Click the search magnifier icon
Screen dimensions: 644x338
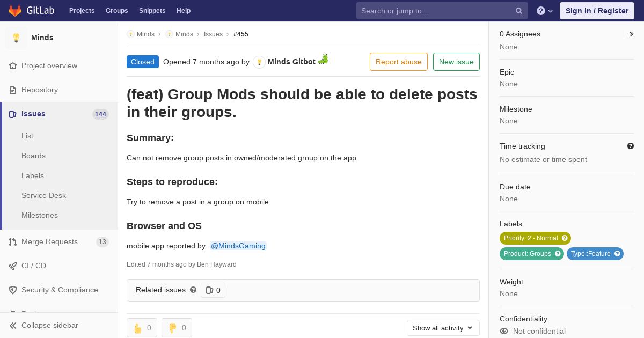[519, 11]
